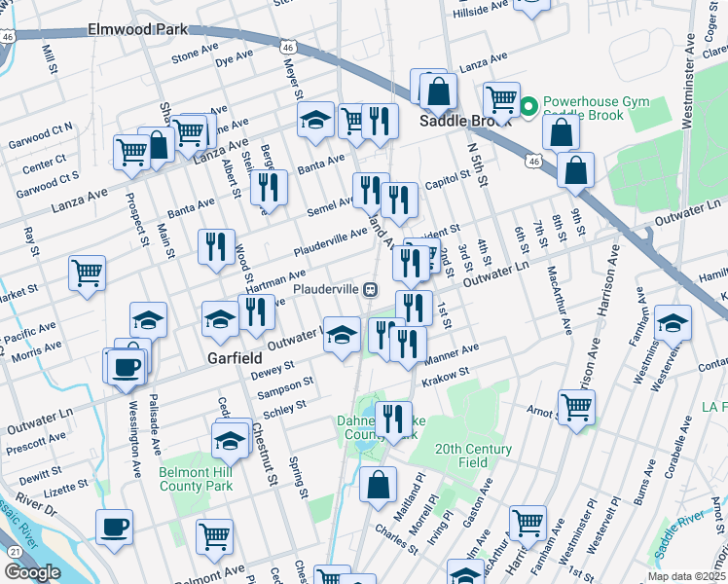The image size is (728, 584).
Task: Open the Plauderville station label
Action: click(326, 290)
